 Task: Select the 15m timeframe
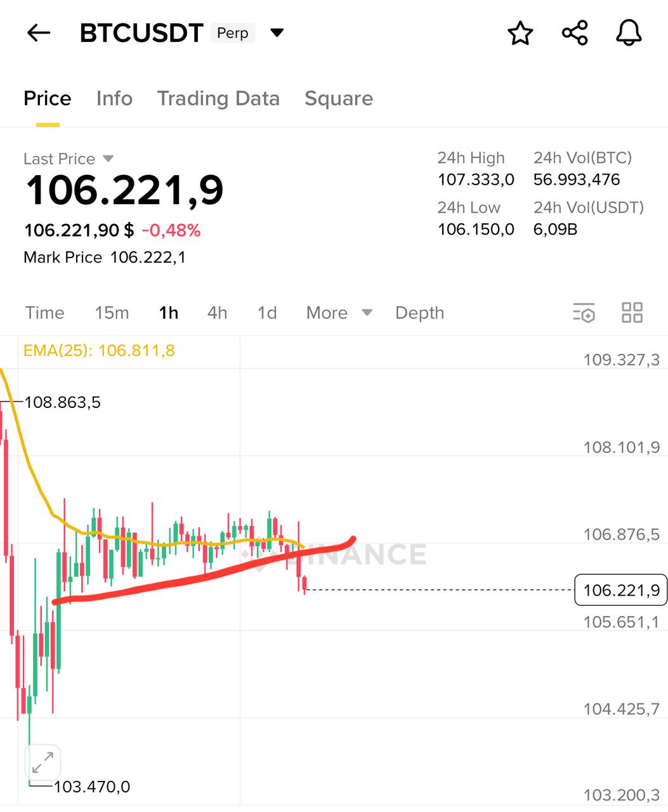(x=112, y=313)
